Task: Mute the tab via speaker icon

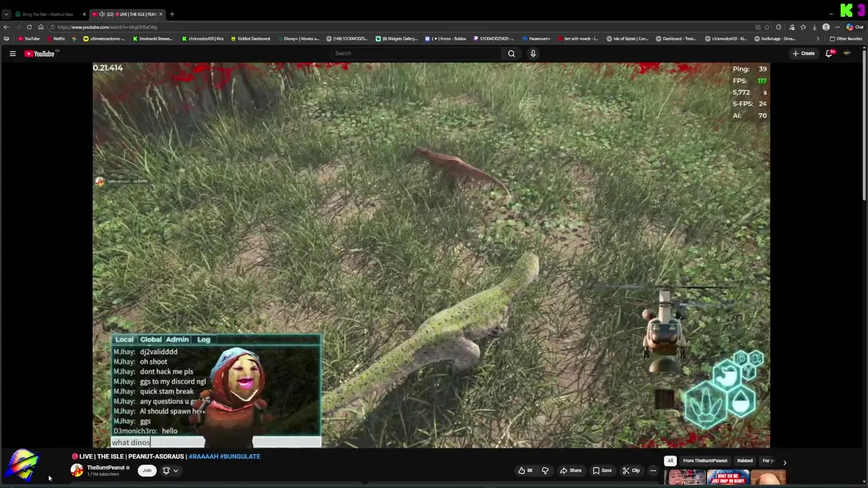Action: [102, 14]
